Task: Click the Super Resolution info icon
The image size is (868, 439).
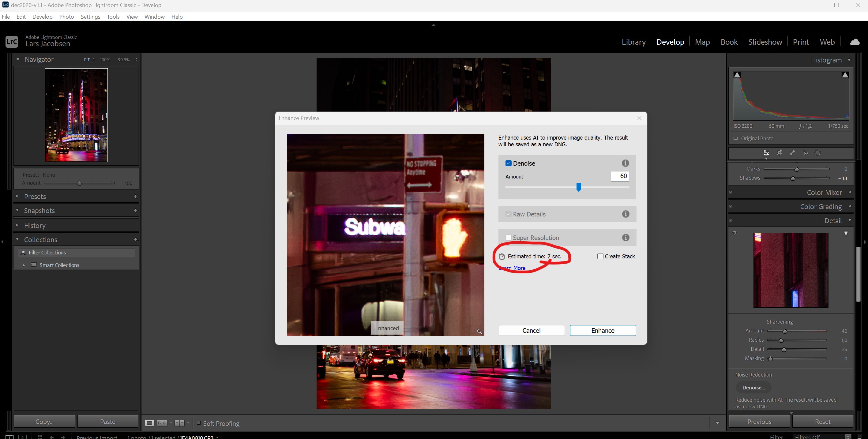Action: pos(626,238)
